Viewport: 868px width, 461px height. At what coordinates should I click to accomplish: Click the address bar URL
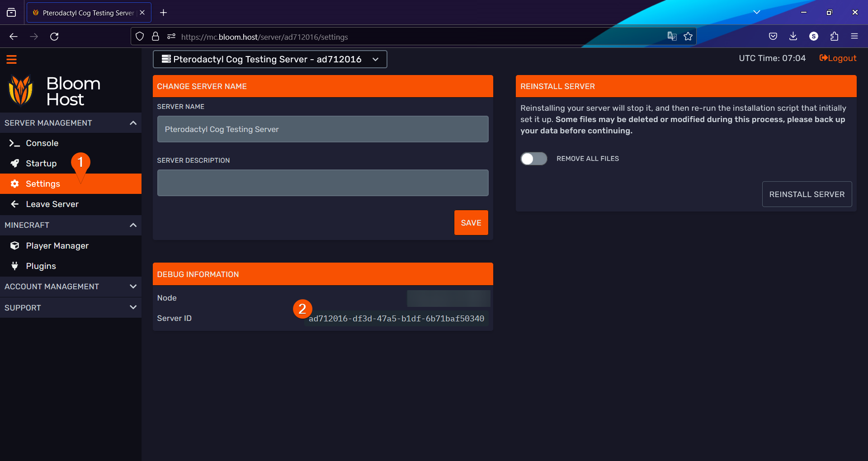point(264,37)
